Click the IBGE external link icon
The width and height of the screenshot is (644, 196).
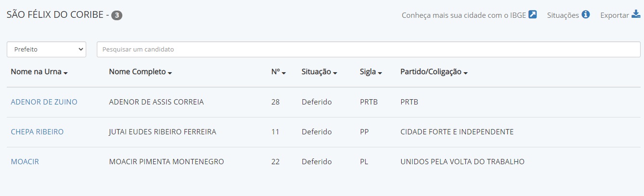[x=533, y=14]
